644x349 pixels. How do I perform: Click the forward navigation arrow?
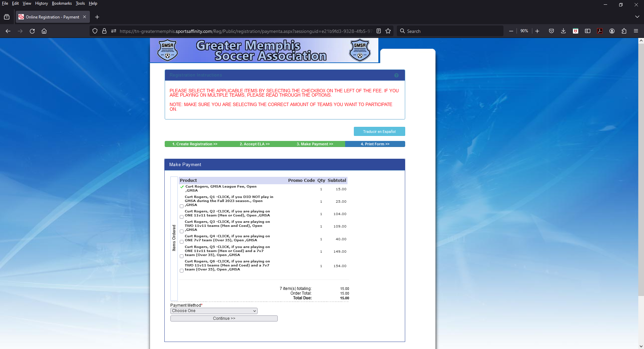(20, 31)
